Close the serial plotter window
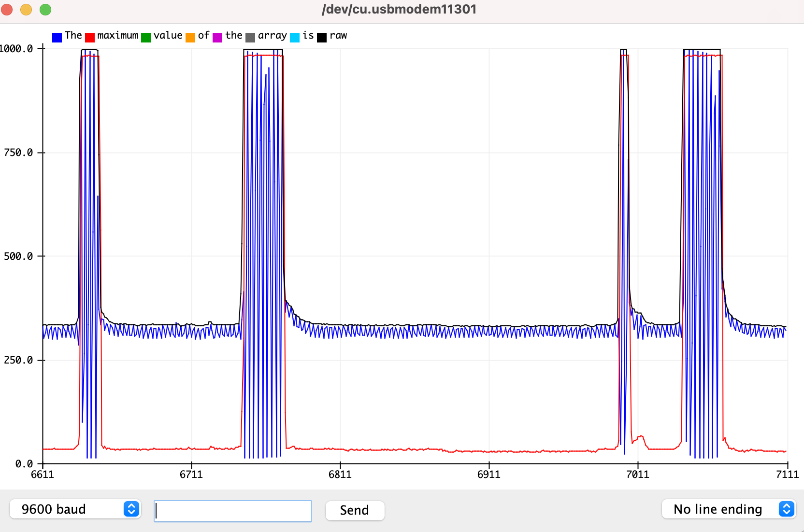This screenshot has height=532, width=804. coord(7,10)
